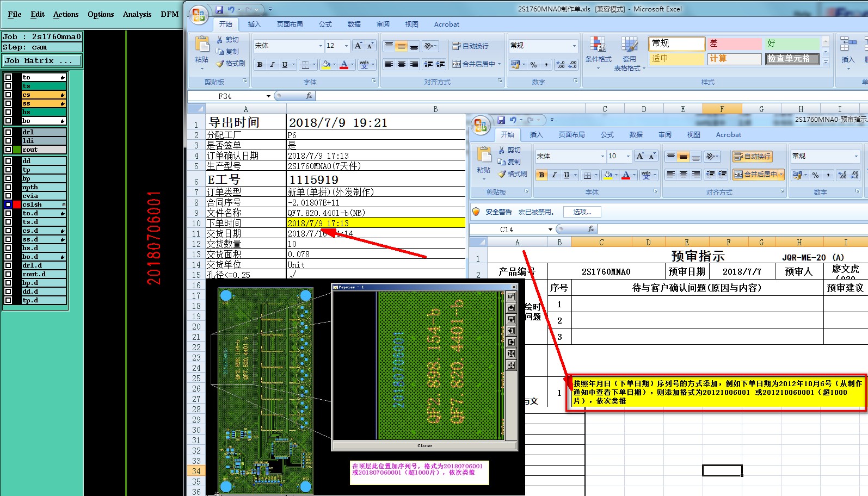Select the yellow cell with 2018/7/9 17:13
Screen dimensions: 868x496
[375, 223]
